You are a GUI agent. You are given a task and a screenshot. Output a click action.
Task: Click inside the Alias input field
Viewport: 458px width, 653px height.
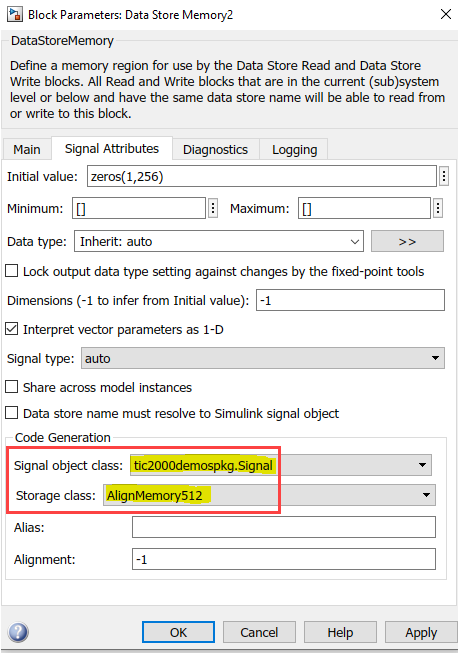[x=284, y=527]
